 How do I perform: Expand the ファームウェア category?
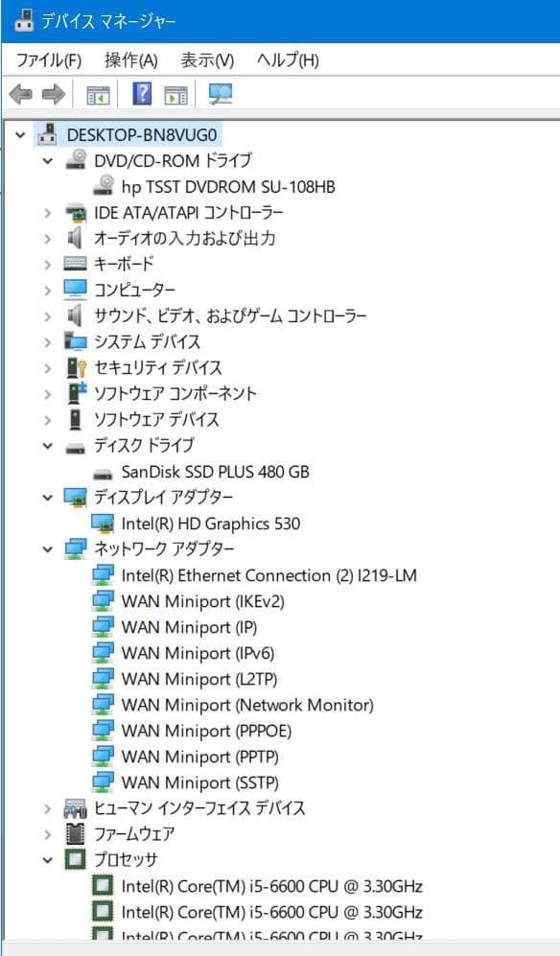tap(48, 834)
